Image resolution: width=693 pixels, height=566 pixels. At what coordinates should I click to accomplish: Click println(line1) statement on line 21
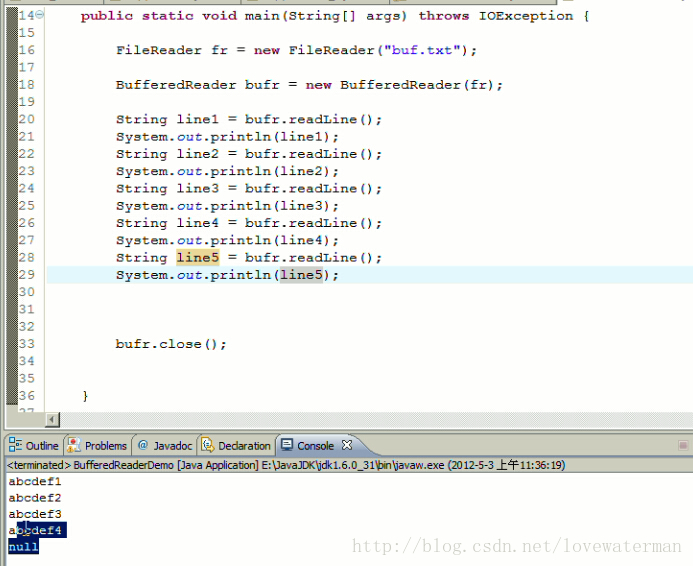point(227,137)
